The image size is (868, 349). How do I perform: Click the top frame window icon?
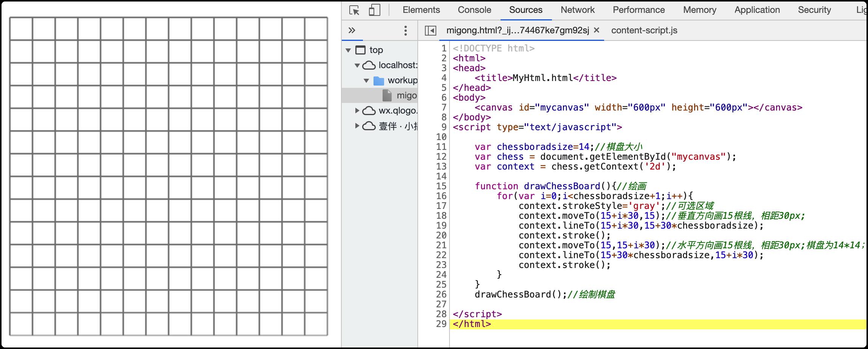[x=361, y=50]
